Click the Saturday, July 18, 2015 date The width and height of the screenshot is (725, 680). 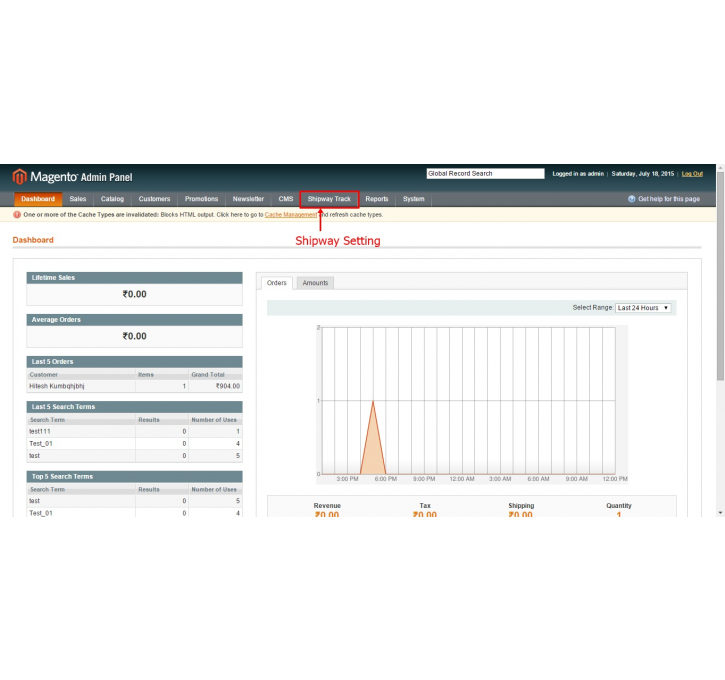click(x=643, y=174)
